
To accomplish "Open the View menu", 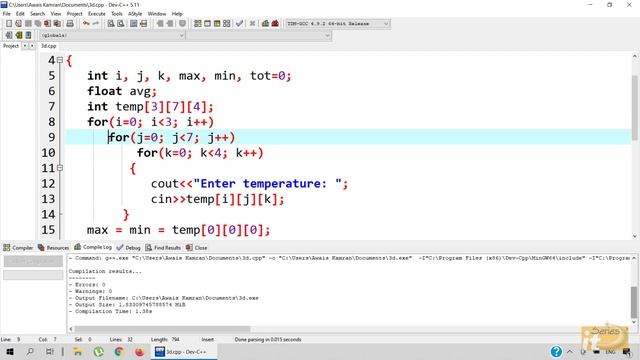I will (x=56, y=14).
